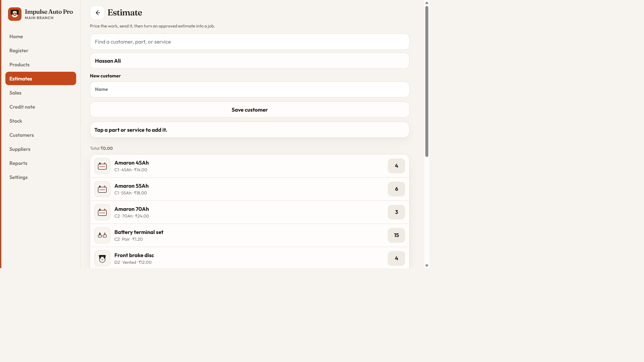Click the Total ₹0.00 amount

[101, 148]
